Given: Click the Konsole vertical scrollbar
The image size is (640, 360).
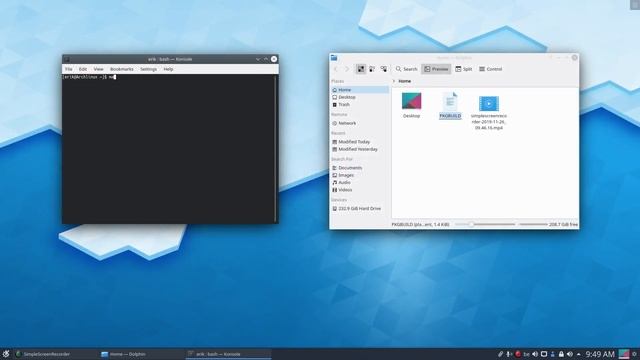Looking at the screenshot, I should [x=276, y=149].
